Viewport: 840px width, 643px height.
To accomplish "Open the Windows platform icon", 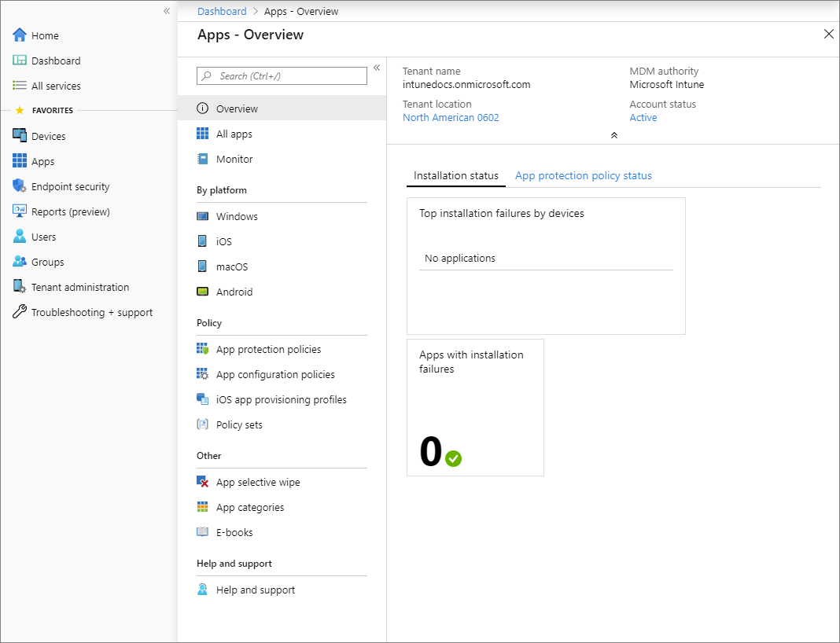I will tap(203, 216).
